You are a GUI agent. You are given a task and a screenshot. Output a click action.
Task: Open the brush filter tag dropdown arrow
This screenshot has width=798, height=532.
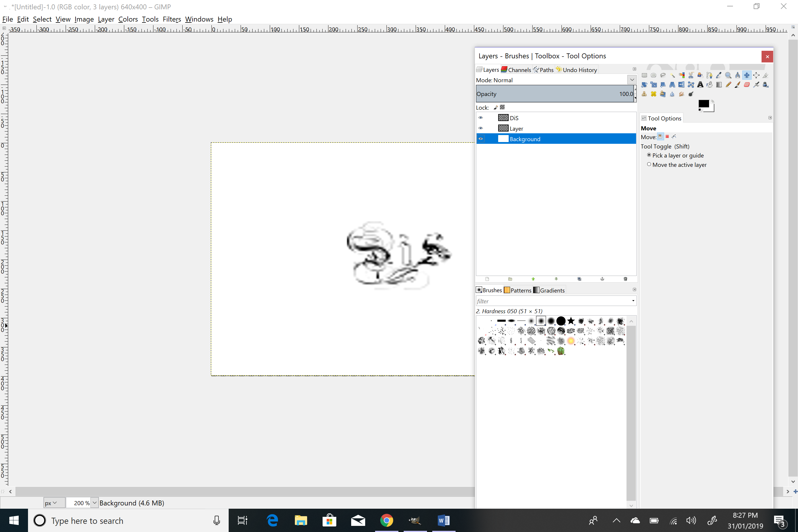tap(633, 301)
